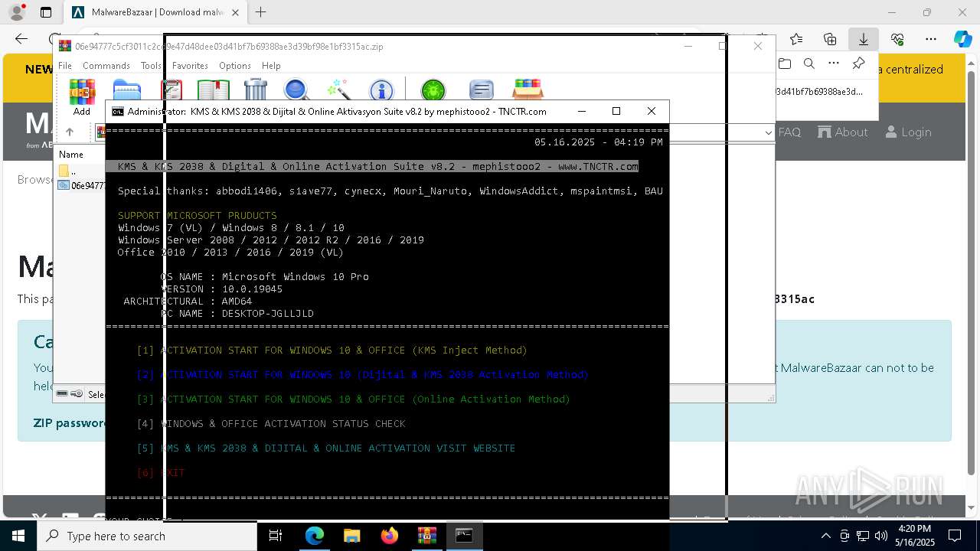Open Windows Start menu
This screenshot has width=980, height=551.
click(18, 536)
